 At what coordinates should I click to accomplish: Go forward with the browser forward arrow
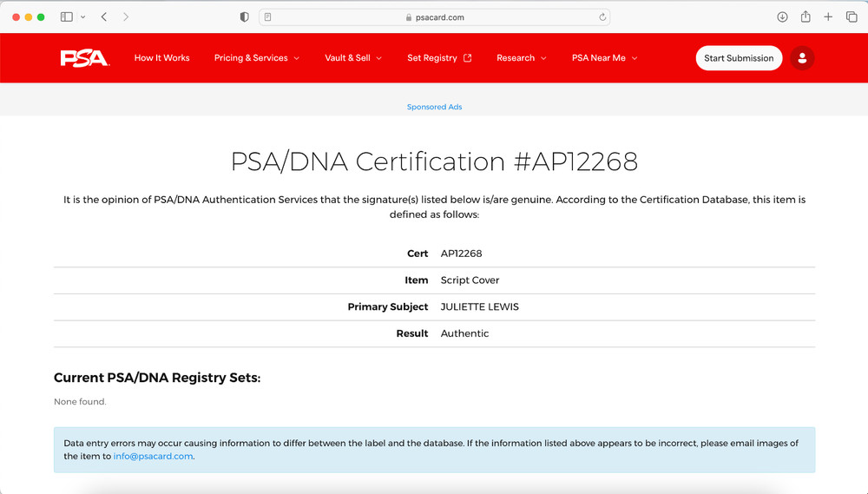(126, 17)
